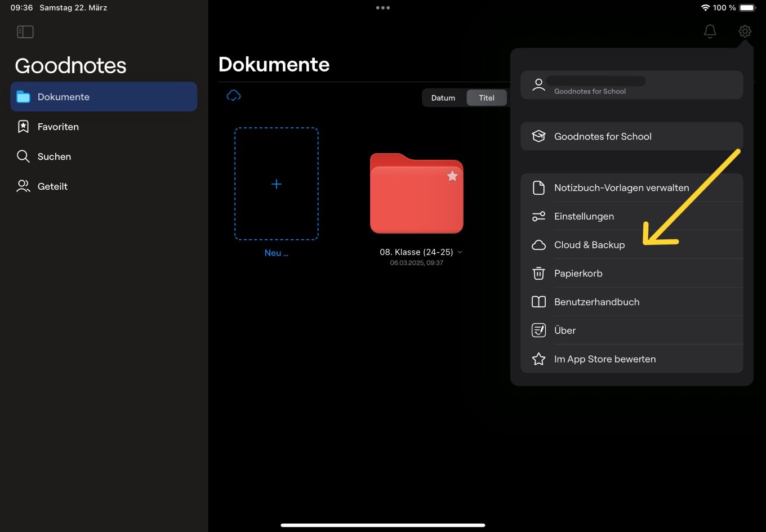Sort documents by Datum
Screen dimensions: 766x532
coord(443,98)
